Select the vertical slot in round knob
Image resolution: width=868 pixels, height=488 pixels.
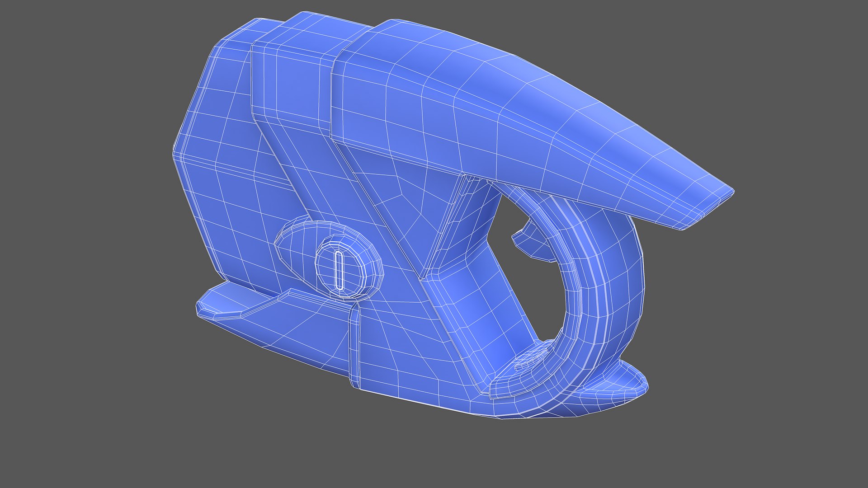pos(339,270)
